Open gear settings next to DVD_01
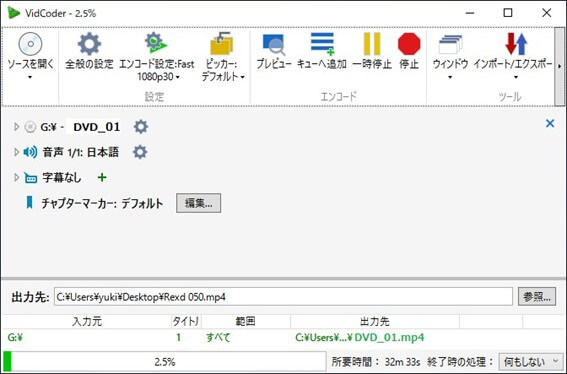 pyautogui.click(x=141, y=127)
